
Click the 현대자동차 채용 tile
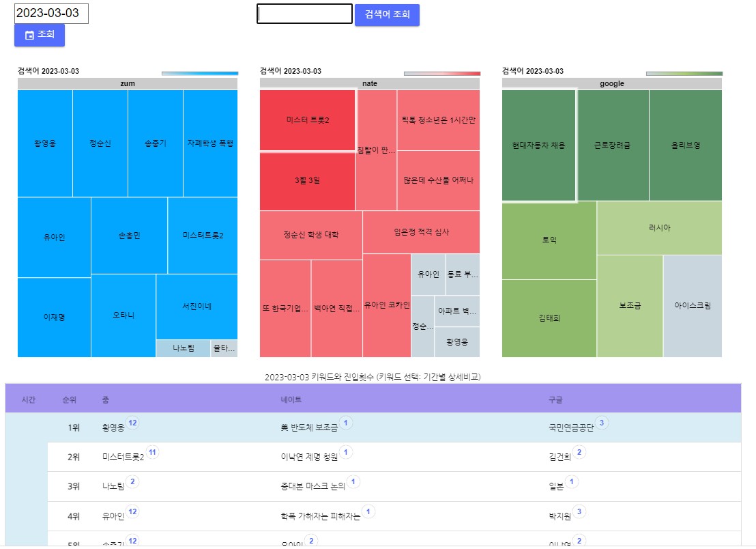[538, 145]
